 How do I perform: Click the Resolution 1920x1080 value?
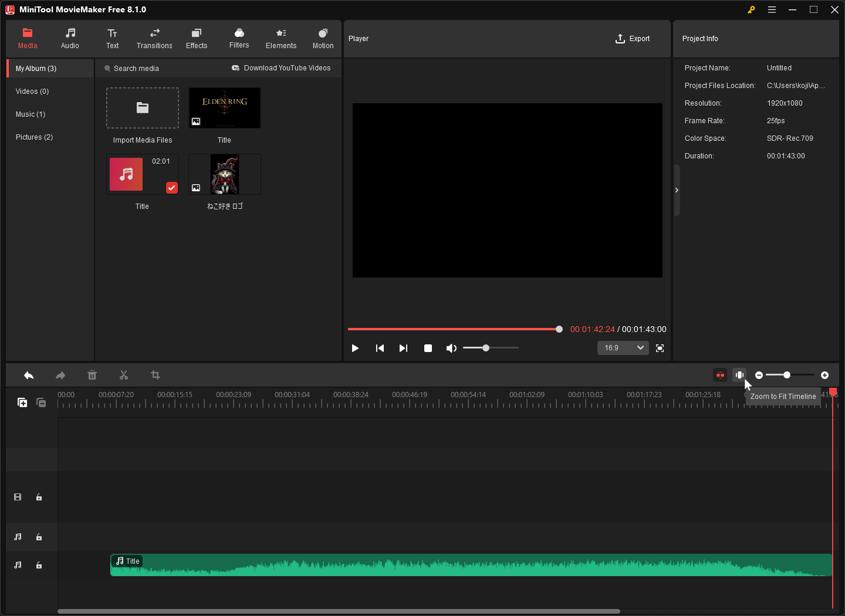click(785, 103)
